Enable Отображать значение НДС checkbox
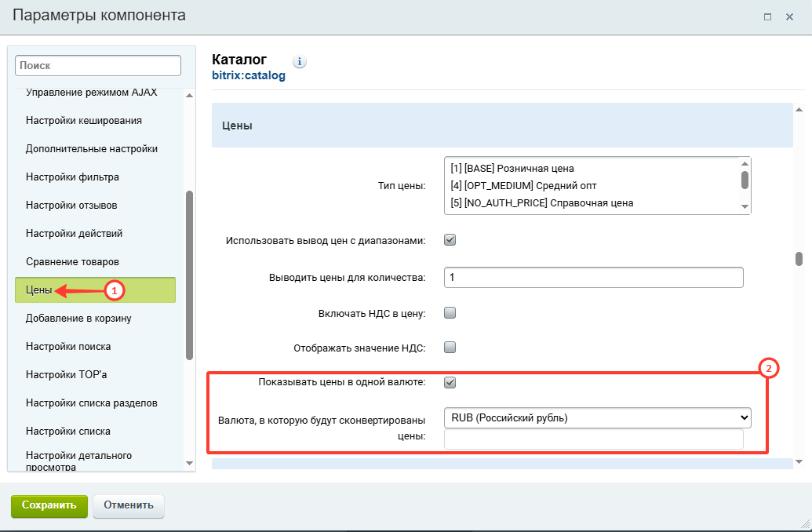 pyautogui.click(x=450, y=347)
